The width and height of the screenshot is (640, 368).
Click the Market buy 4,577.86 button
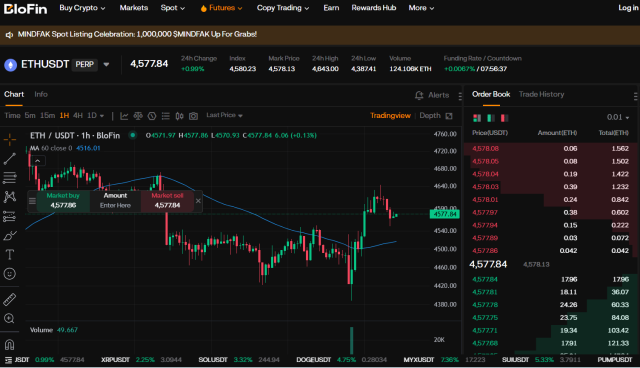63,201
